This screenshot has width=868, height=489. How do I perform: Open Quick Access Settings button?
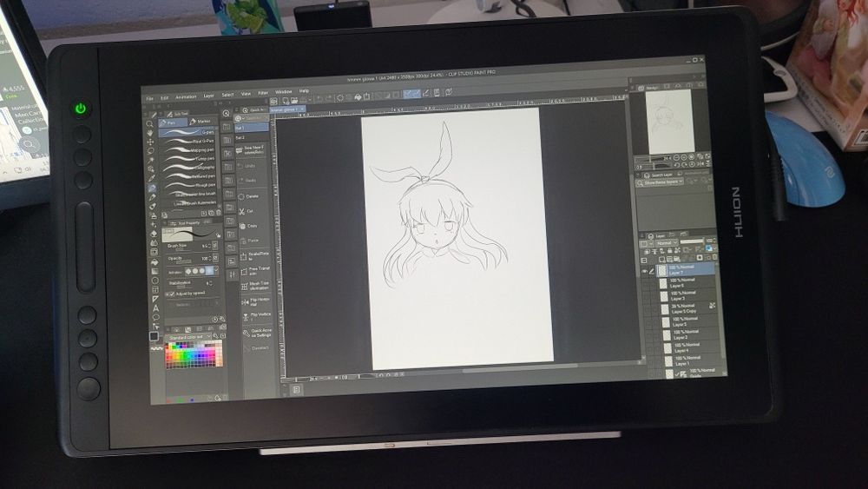[256, 333]
